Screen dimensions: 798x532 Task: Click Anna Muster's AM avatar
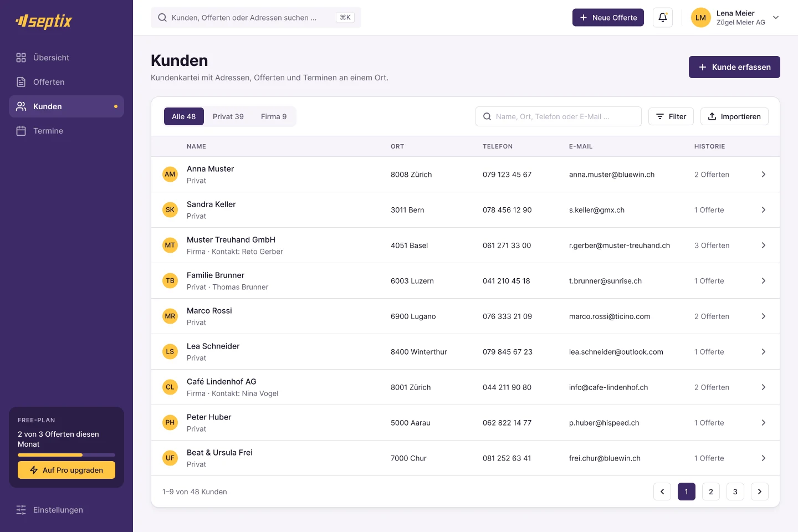(x=170, y=174)
